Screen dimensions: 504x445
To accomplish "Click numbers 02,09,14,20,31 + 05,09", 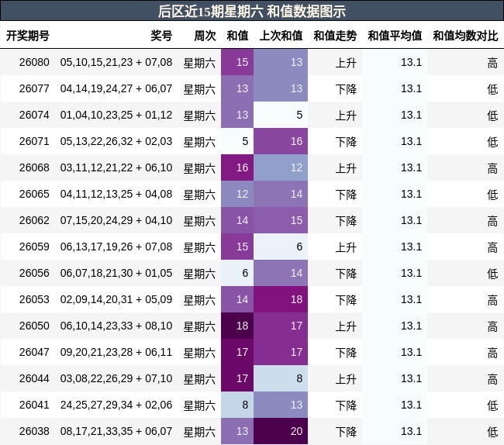I will 116,299.
